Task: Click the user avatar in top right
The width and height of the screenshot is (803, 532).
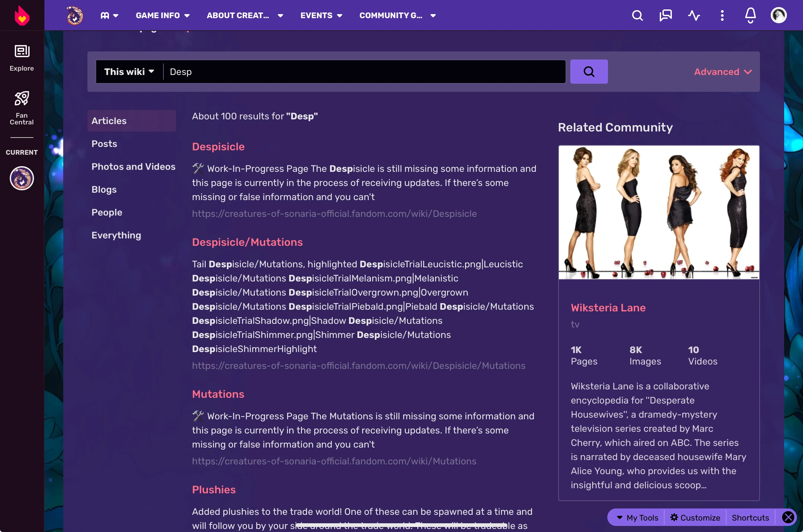Action: point(778,15)
